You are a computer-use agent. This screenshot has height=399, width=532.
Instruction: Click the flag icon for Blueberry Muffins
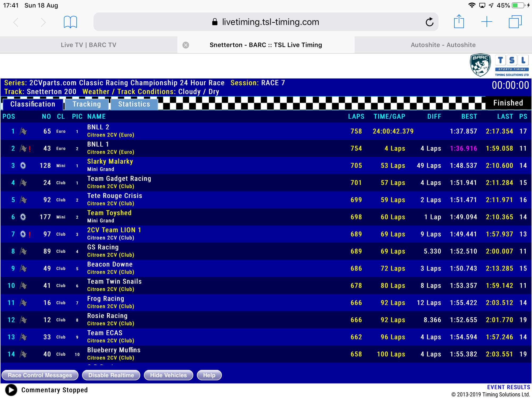point(23,354)
